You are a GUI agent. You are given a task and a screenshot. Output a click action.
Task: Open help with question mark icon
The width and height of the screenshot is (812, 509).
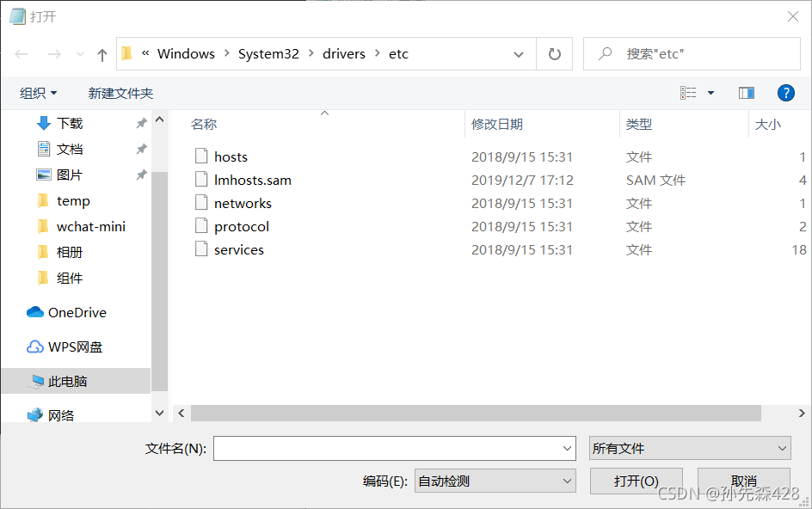[x=785, y=93]
